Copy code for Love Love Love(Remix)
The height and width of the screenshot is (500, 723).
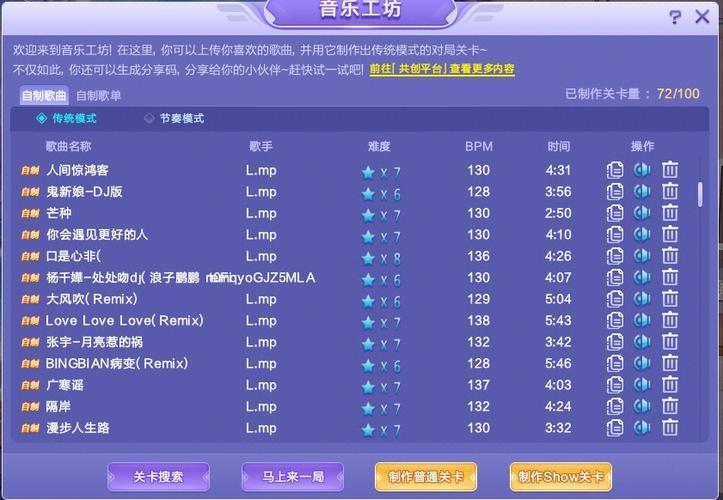(615, 321)
